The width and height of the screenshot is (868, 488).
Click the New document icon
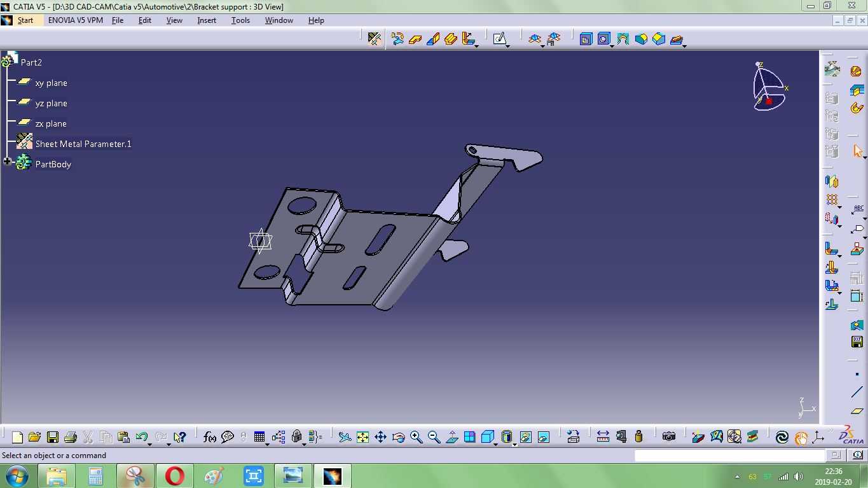(x=17, y=437)
